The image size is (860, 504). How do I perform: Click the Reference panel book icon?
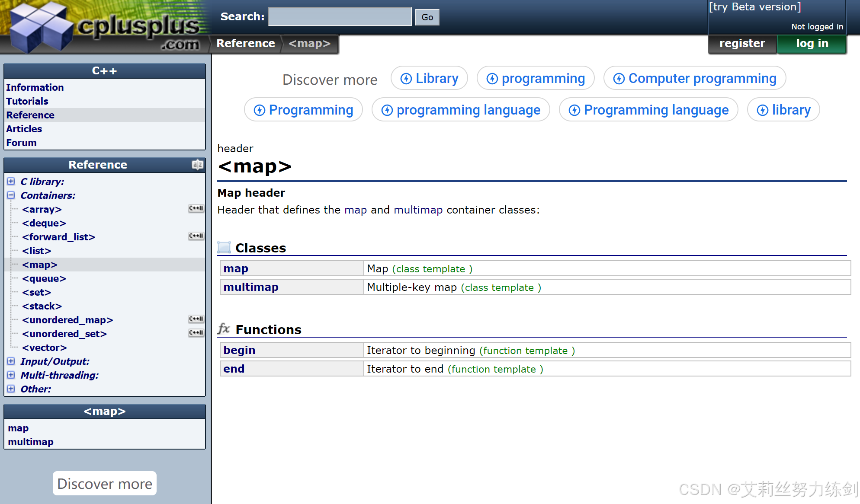coord(197,165)
